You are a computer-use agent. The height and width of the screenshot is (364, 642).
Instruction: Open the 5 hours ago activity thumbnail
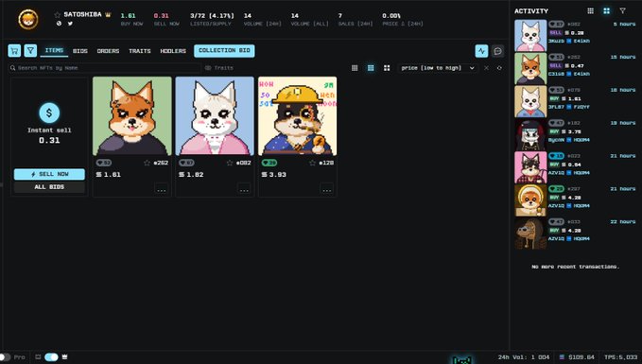pos(530,36)
